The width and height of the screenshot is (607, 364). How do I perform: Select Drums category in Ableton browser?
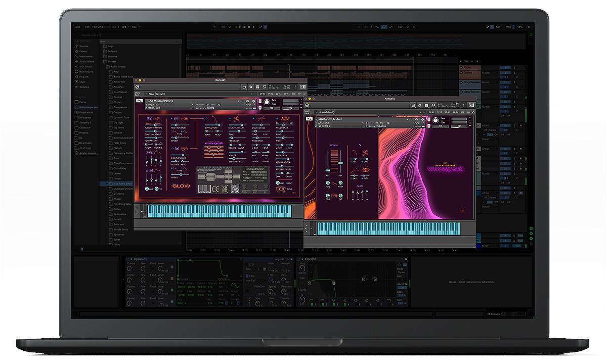point(83,51)
